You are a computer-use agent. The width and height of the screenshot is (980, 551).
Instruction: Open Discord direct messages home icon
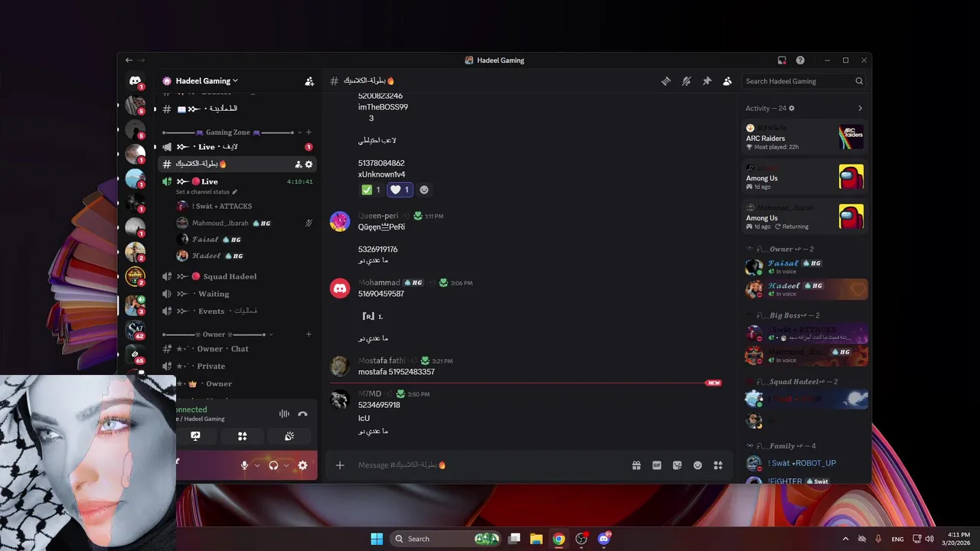tap(135, 80)
